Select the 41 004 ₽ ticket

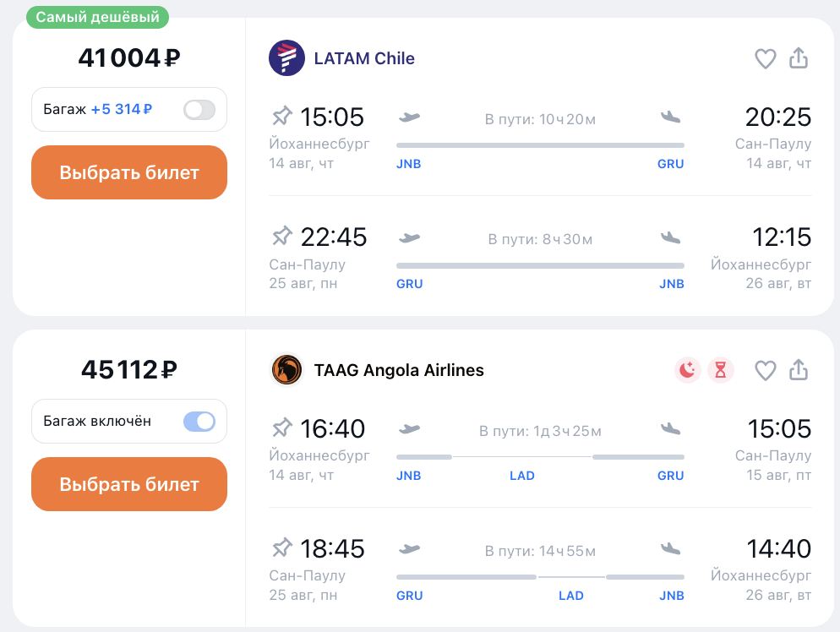tap(129, 172)
